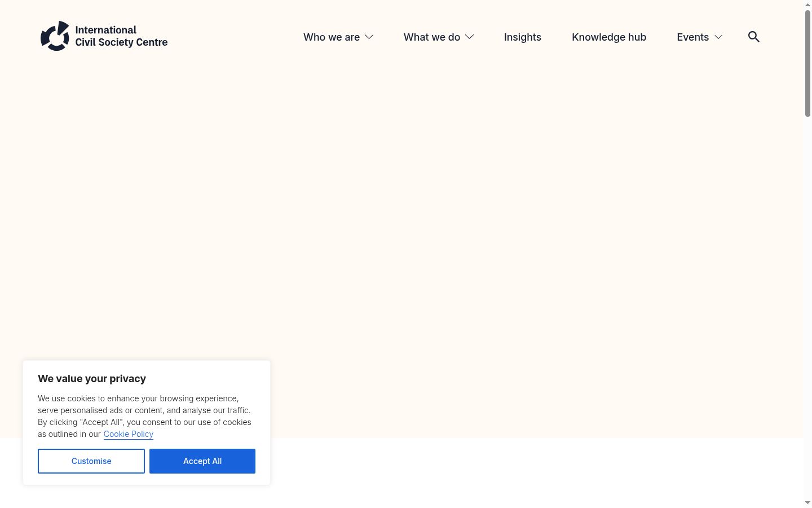Go to the Insights page
Viewport: 812px width, 508px height.
coord(523,37)
